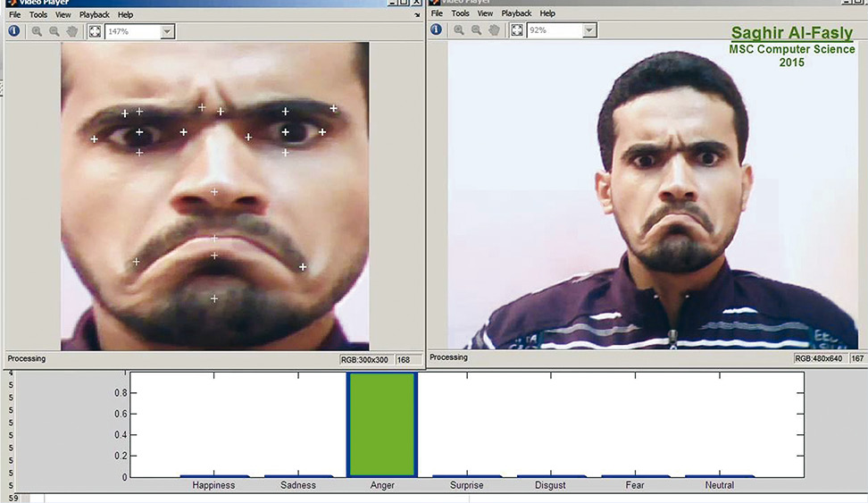Click the 0.8 y-axis tick label
Screen dimensions: 868x503
click(121, 393)
